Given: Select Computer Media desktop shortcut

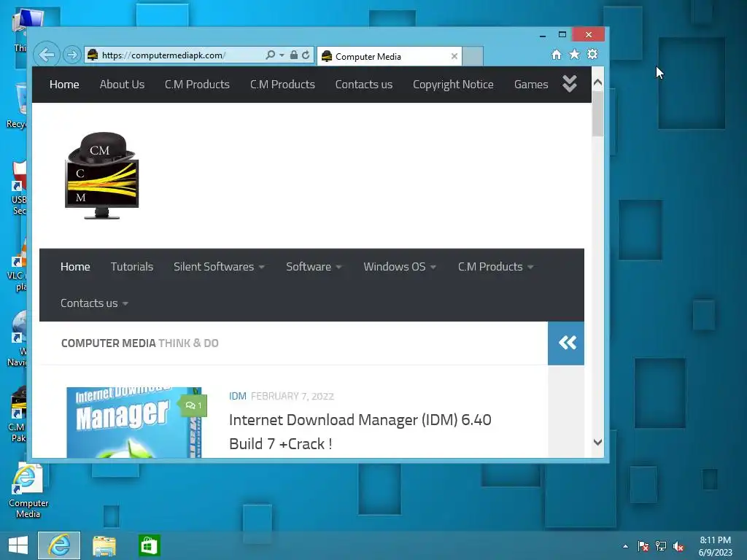Looking at the screenshot, I should 28,491.
